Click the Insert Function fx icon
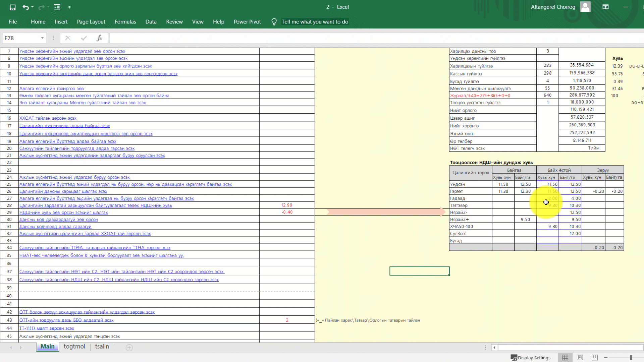644x362 pixels. [x=99, y=38]
